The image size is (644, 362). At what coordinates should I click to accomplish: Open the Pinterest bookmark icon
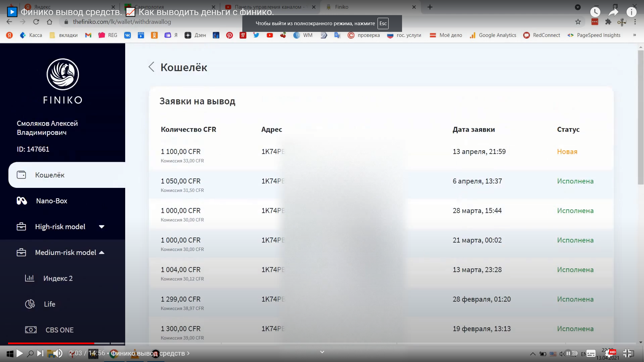[x=230, y=35]
